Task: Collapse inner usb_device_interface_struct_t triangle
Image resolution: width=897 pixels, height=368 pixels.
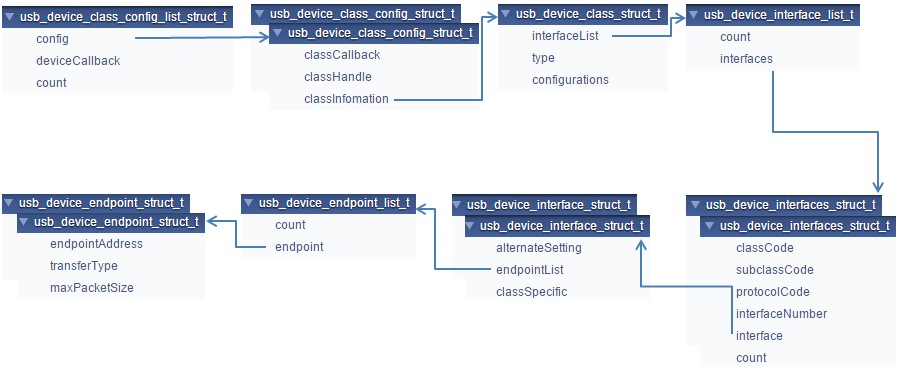Action: click(x=473, y=226)
